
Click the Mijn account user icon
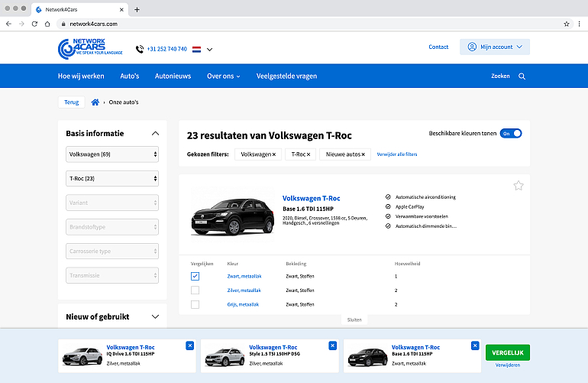pos(472,47)
